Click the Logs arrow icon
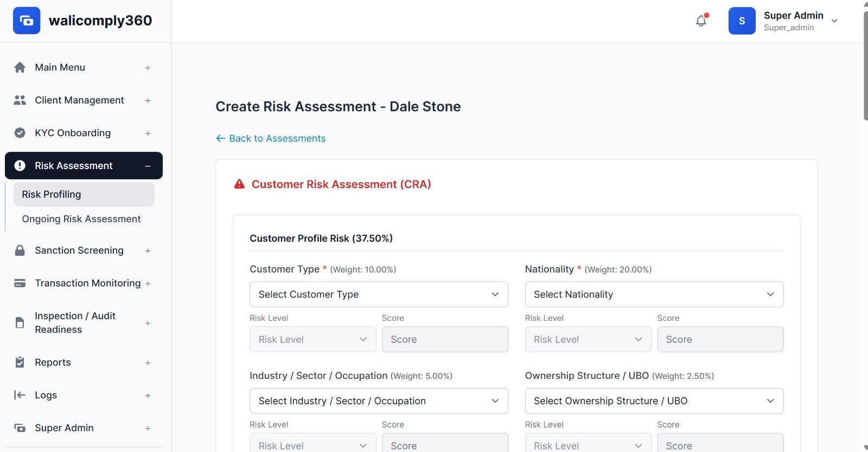 click(20, 395)
